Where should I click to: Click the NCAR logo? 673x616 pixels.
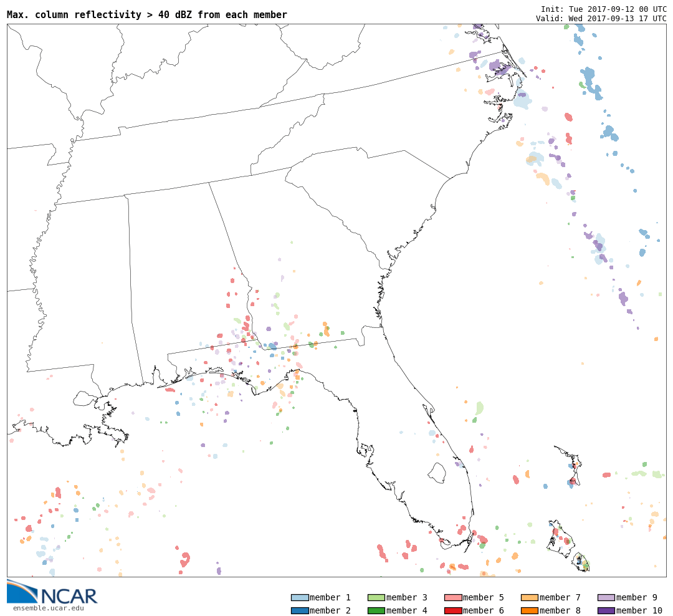52,592
